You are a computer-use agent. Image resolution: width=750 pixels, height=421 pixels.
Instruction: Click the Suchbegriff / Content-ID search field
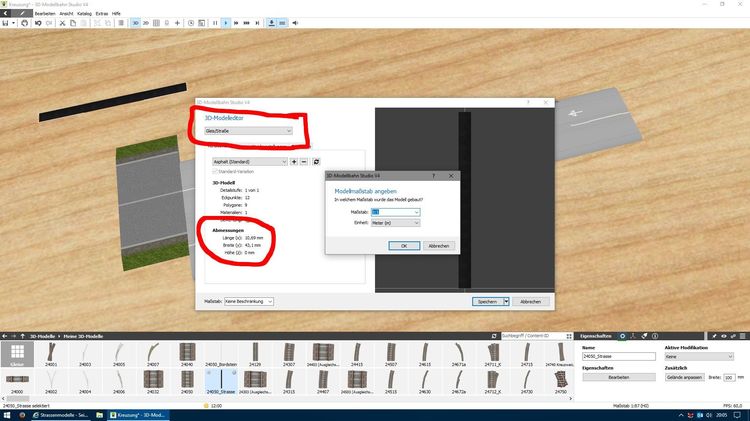(x=532, y=336)
